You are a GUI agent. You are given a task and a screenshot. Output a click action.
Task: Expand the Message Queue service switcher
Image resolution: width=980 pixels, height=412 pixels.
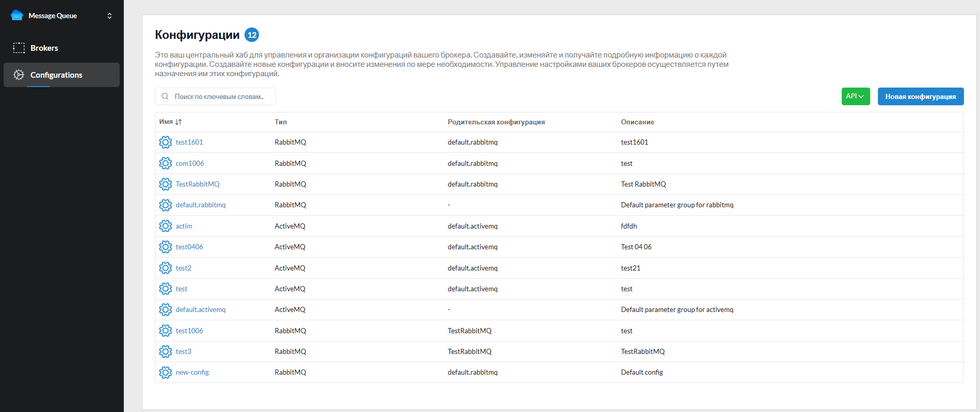109,16
